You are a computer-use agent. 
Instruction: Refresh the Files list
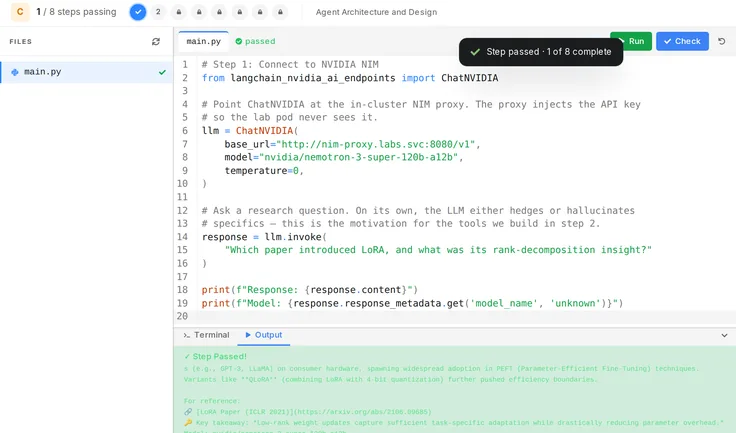pos(156,42)
